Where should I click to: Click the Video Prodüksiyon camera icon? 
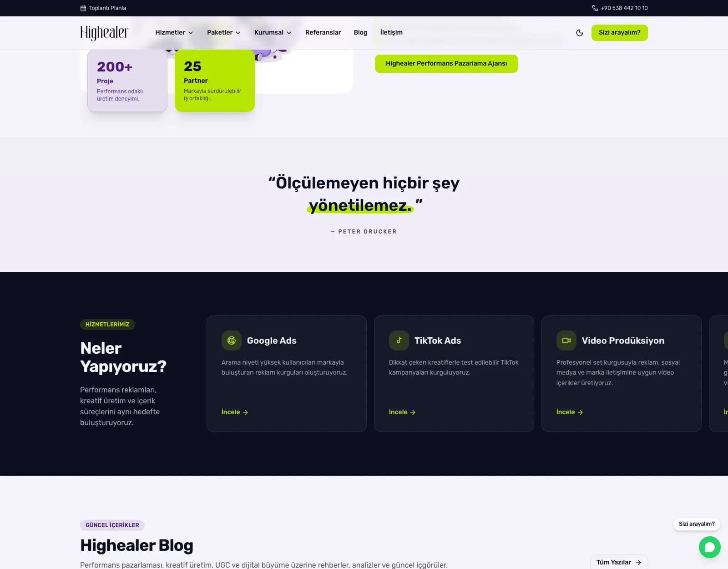click(x=566, y=340)
